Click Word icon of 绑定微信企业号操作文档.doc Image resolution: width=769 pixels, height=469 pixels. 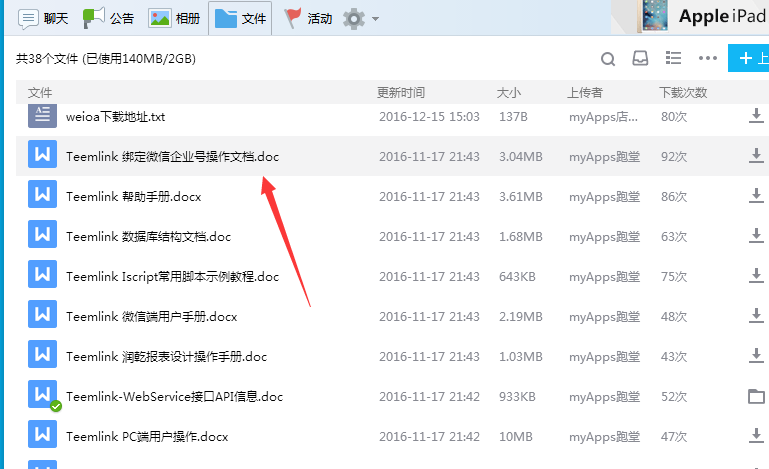click(42, 155)
